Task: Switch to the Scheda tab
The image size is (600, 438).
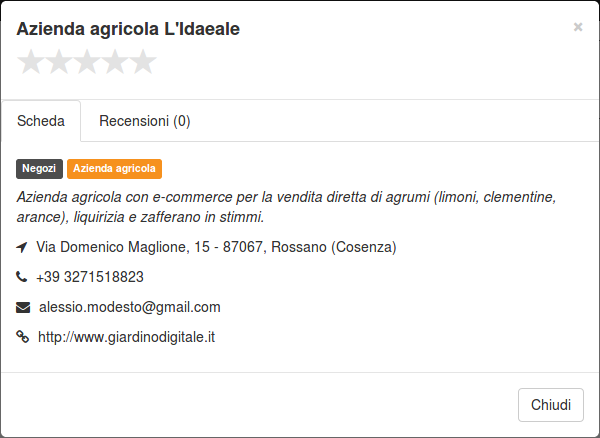Action: [x=41, y=121]
